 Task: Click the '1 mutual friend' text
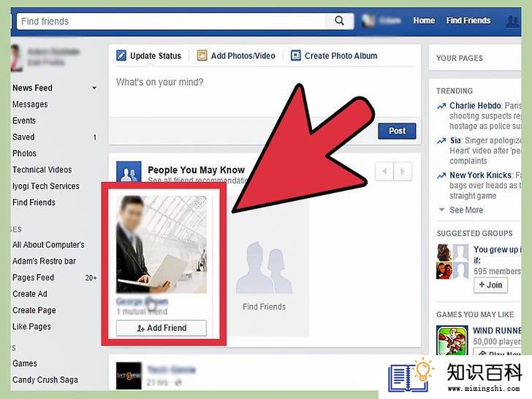(142, 311)
